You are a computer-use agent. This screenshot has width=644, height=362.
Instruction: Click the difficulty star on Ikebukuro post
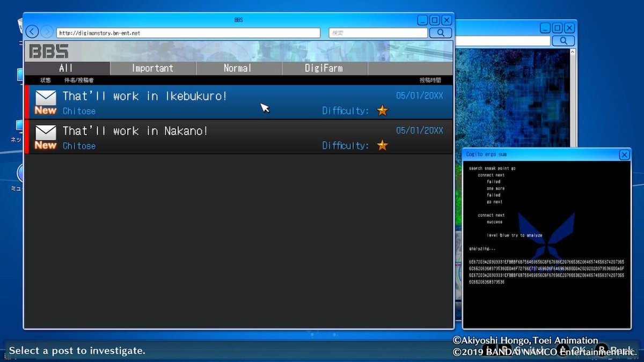coord(382,110)
